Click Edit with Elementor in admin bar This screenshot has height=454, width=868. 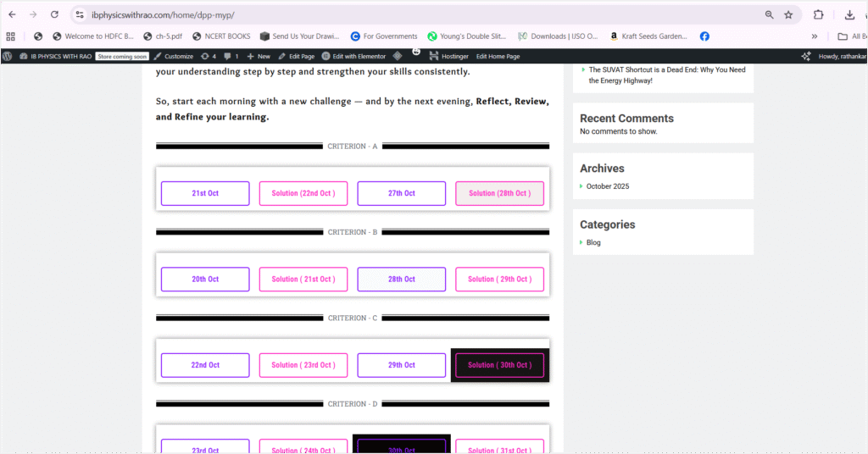(x=353, y=56)
